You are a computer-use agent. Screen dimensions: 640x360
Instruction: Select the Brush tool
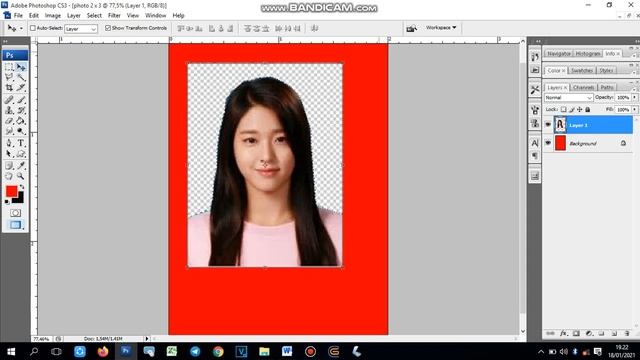point(21,100)
